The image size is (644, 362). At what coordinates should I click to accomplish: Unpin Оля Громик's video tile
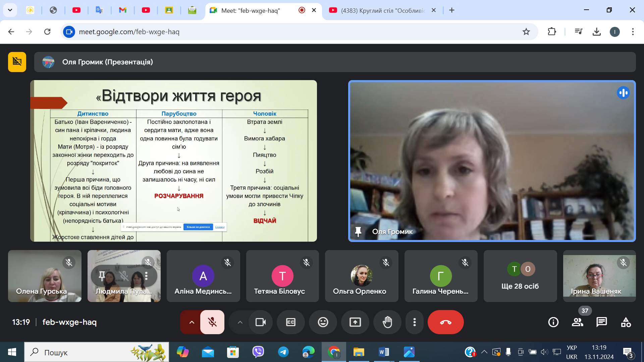358,232
